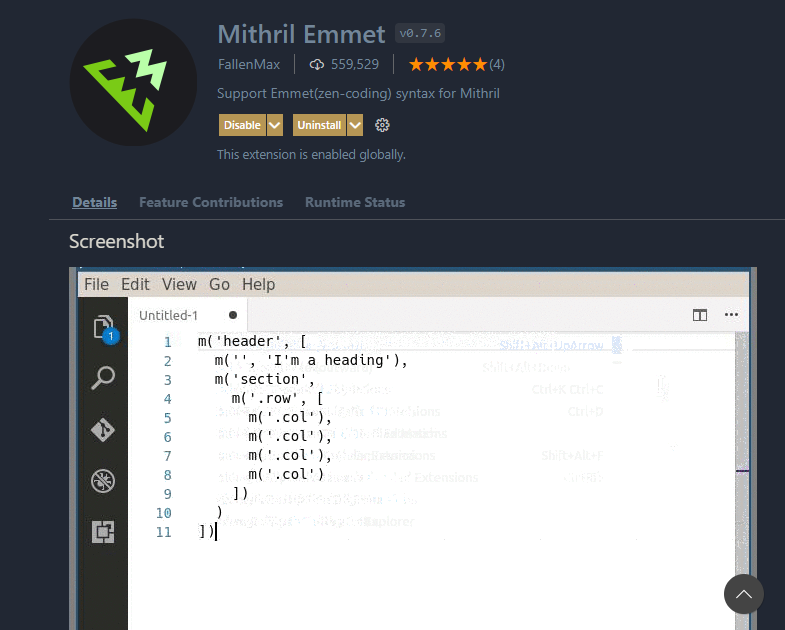Open the FallenMax publisher link
Viewport: 785px width, 630px height.
tap(249, 65)
